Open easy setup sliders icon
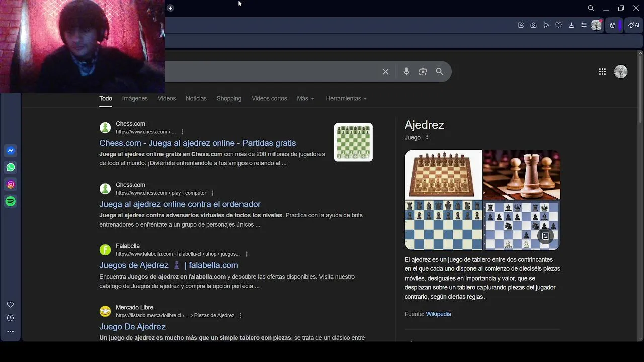This screenshot has height=362, width=644. 584,25
